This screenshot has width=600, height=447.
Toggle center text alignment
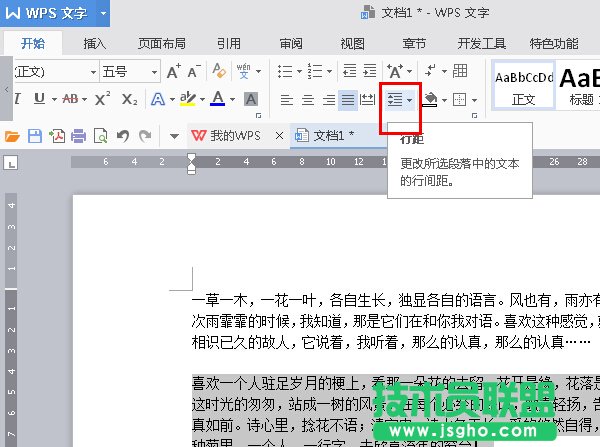tap(308, 99)
